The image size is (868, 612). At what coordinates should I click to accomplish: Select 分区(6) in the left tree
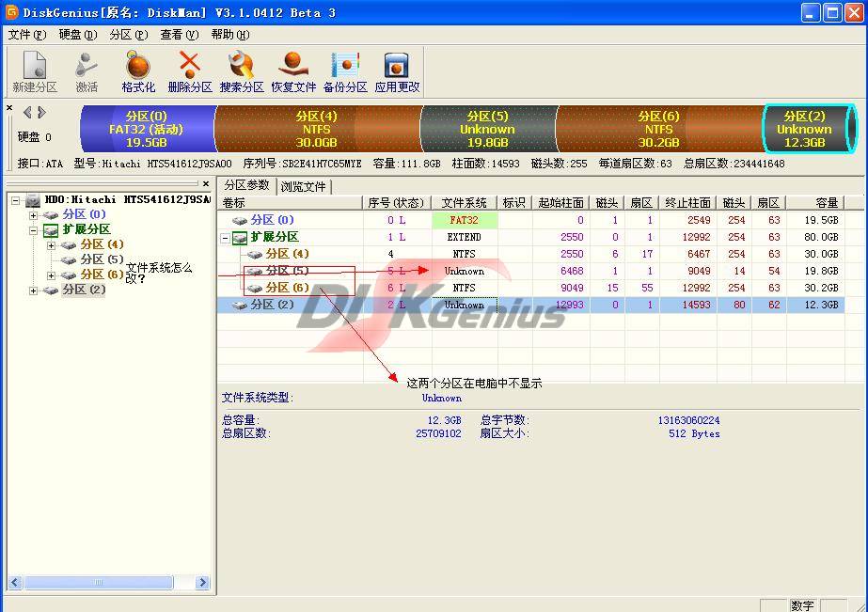point(102,275)
